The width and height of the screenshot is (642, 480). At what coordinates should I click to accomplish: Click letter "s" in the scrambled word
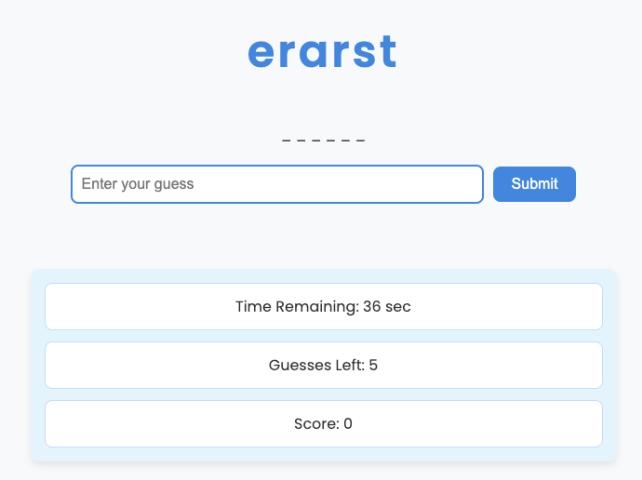click(x=364, y=54)
